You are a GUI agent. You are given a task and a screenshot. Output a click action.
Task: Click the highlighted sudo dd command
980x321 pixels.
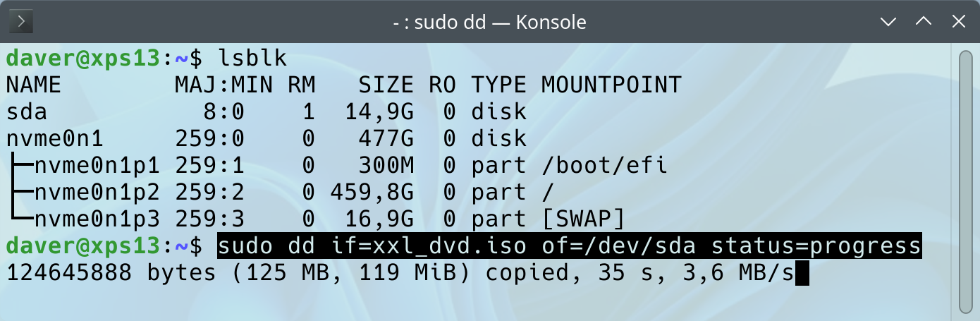coord(569,246)
